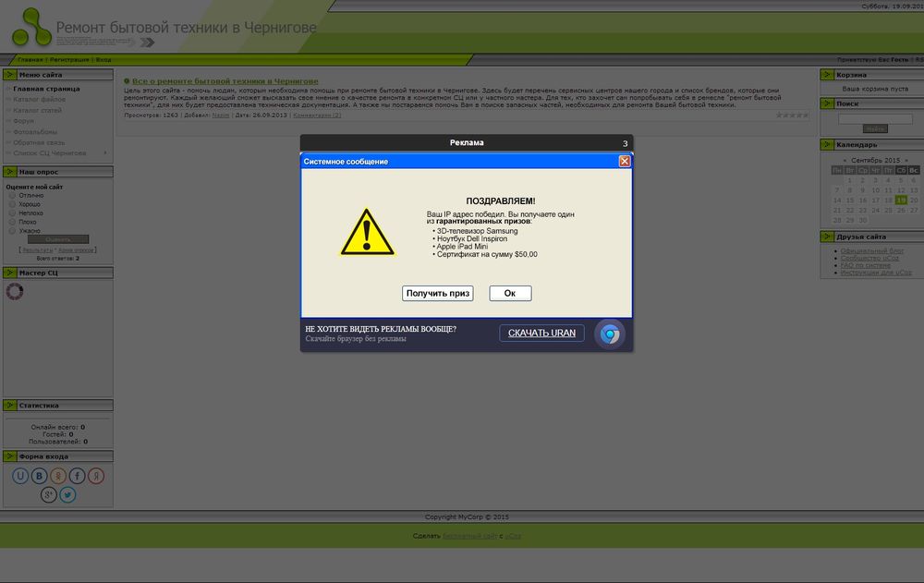Select the Ужасно poll option
924x583 pixels.
[12, 230]
